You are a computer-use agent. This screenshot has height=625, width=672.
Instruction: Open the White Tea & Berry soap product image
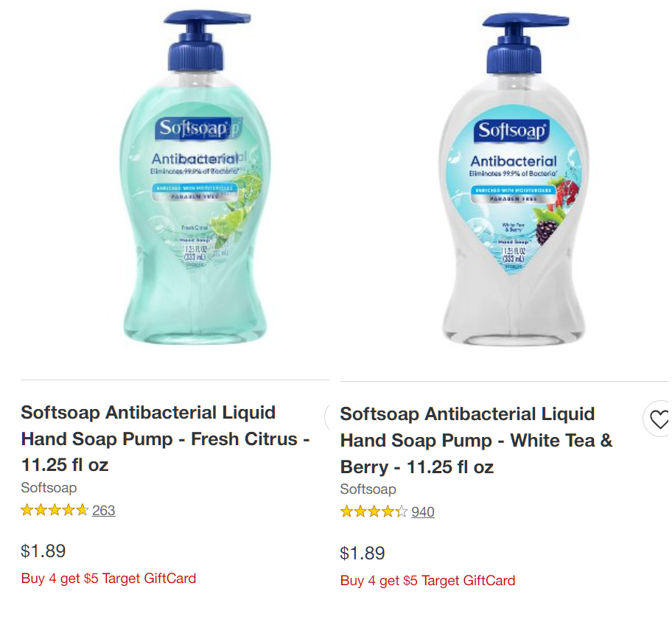pos(514,179)
